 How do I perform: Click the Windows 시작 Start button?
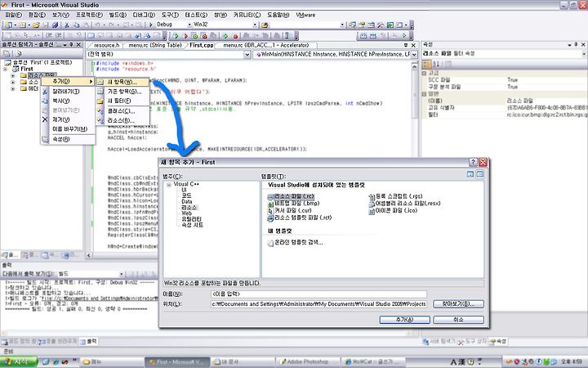coord(19,361)
